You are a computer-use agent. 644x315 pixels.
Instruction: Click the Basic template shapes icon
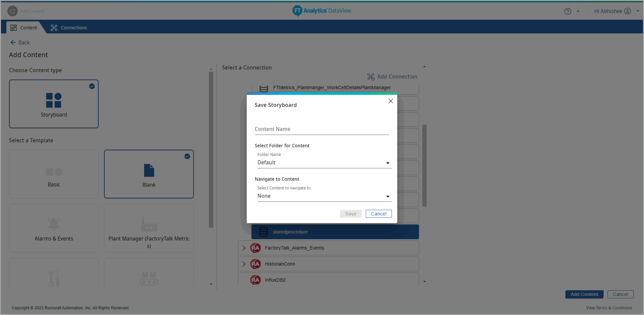tap(54, 172)
